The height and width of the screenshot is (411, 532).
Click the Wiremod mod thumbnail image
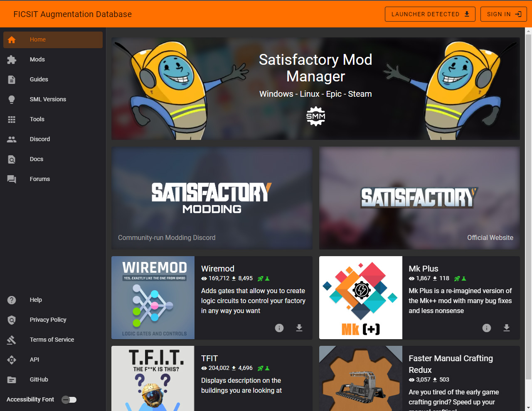click(x=153, y=298)
